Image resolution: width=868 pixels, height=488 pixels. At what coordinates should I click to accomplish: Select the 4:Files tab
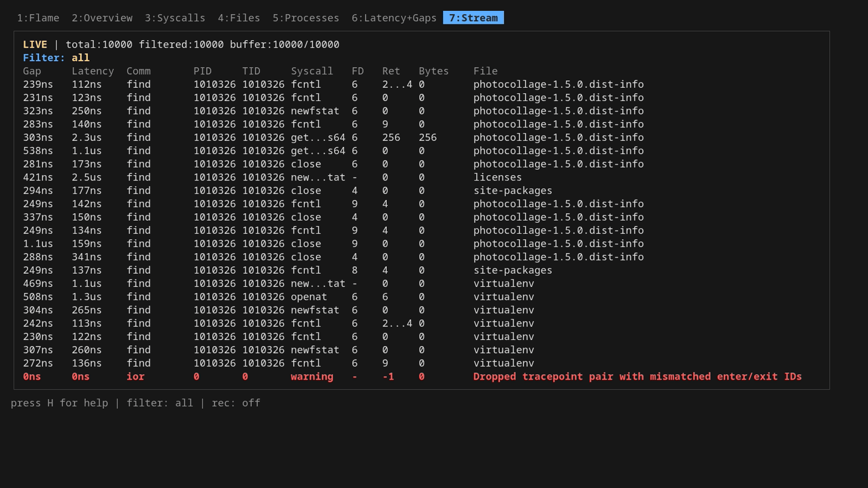(x=239, y=18)
